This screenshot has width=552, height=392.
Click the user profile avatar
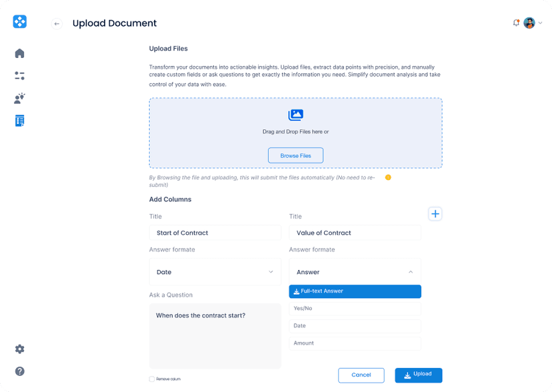click(529, 23)
